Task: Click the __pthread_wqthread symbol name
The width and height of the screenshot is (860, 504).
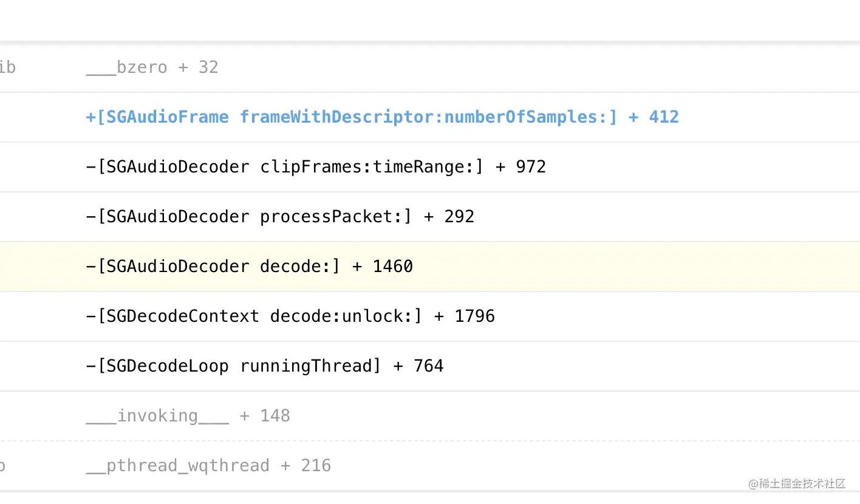Action: (177, 465)
